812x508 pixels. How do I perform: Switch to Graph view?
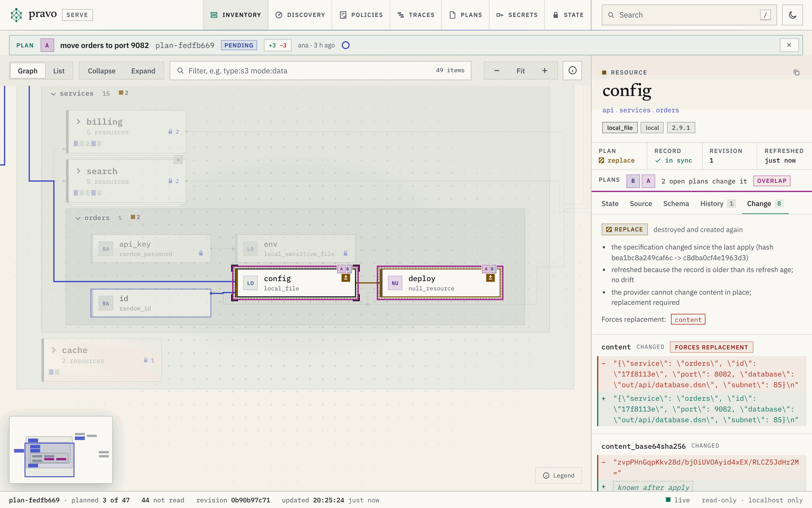coord(28,71)
